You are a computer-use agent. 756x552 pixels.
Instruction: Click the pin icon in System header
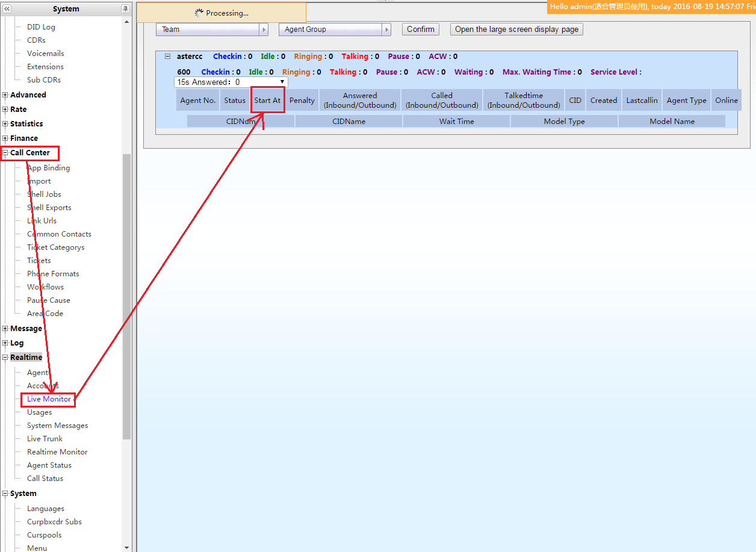point(125,9)
